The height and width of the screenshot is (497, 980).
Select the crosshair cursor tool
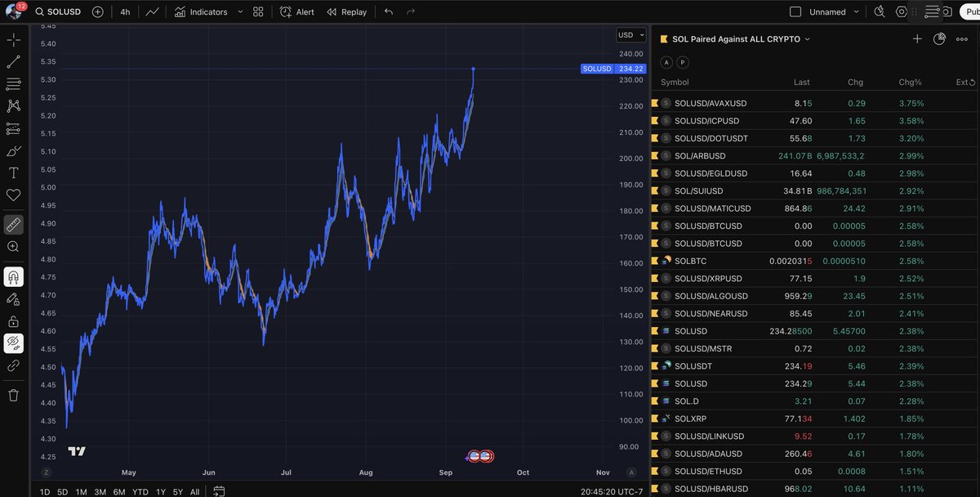tap(14, 40)
